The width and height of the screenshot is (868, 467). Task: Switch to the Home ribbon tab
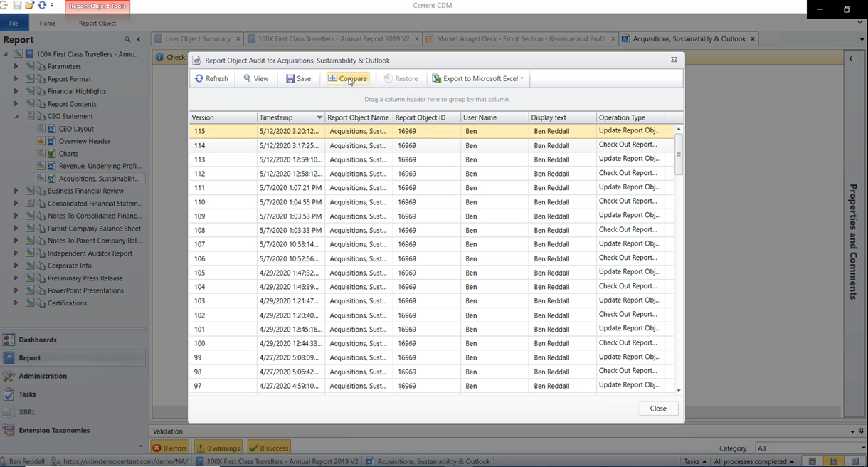tap(48, 23)
